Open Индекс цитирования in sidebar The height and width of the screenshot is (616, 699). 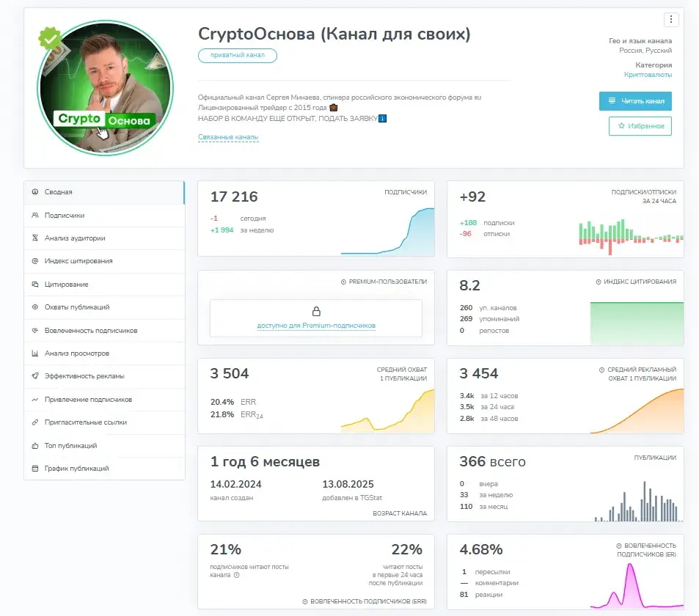pyautogui.click(x=104, y=261)
